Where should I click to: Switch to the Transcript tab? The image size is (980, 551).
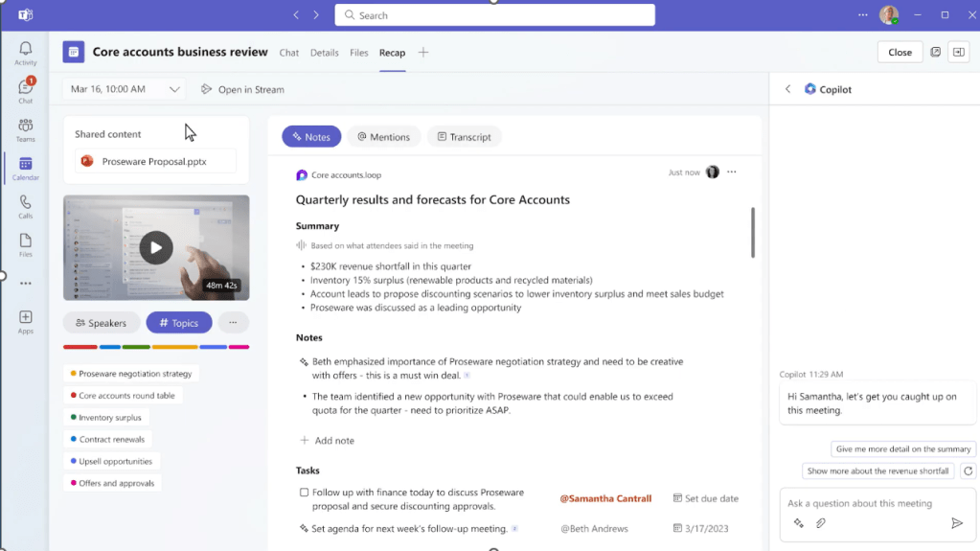[465, 137]
